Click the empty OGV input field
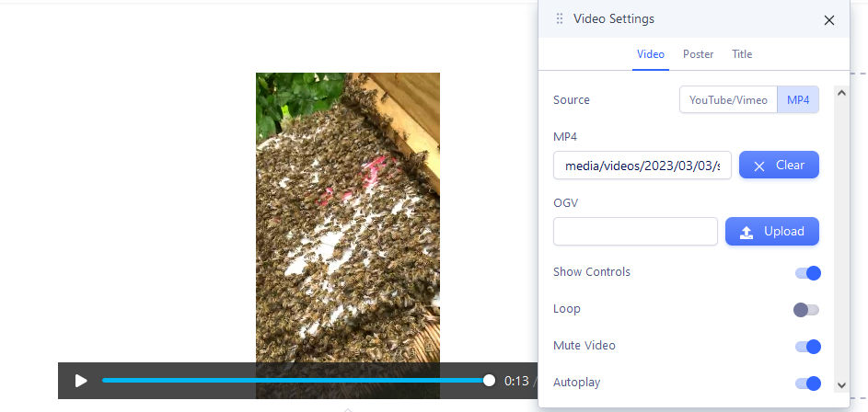The height and width of the screenshot is (412, 868). click(x=635, y=232)
